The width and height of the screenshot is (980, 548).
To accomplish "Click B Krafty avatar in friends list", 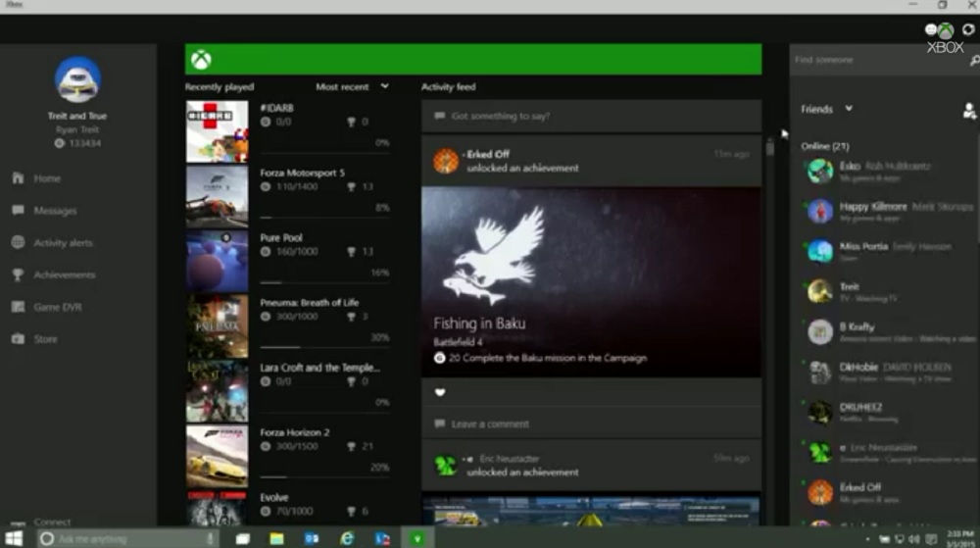I will (x=820, y=331).
